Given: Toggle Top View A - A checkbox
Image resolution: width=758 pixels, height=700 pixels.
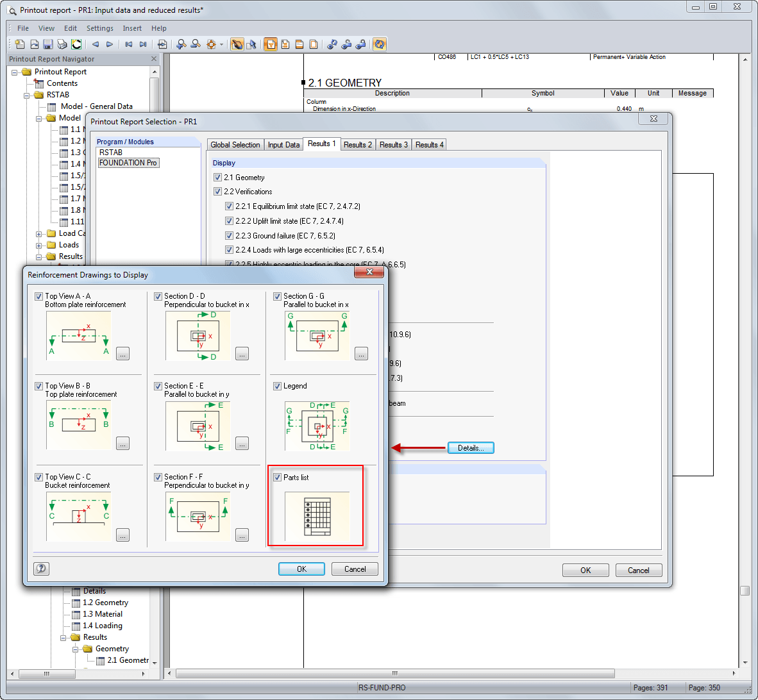Looking at the screenshot, I should (38, 296).
